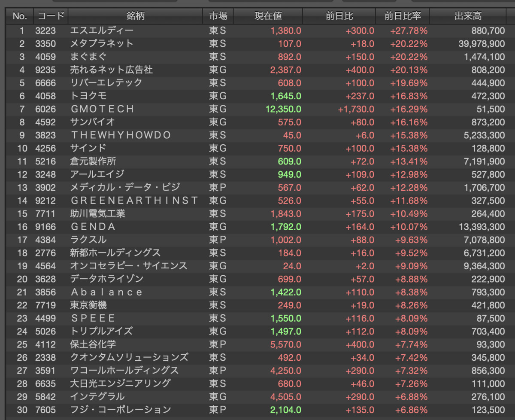Select the 東京衡機 stock name

click(88, 305)
